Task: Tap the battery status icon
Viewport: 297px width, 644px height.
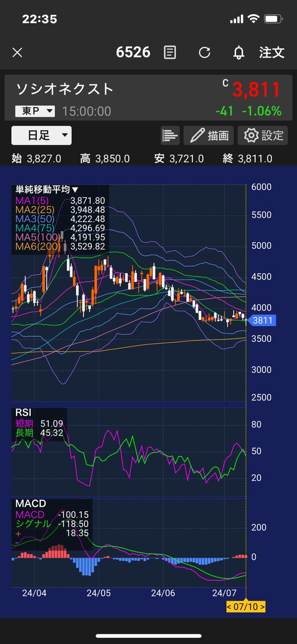Action: click(x=273, y=19)
